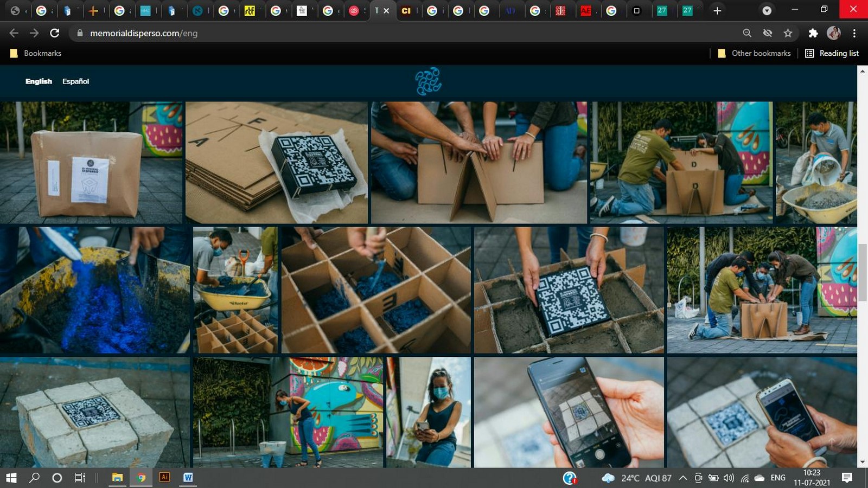The height and width of the screenshot is (488, 868).
Task: Open the Windows Start menu
Action: click(x=11, y=478)
